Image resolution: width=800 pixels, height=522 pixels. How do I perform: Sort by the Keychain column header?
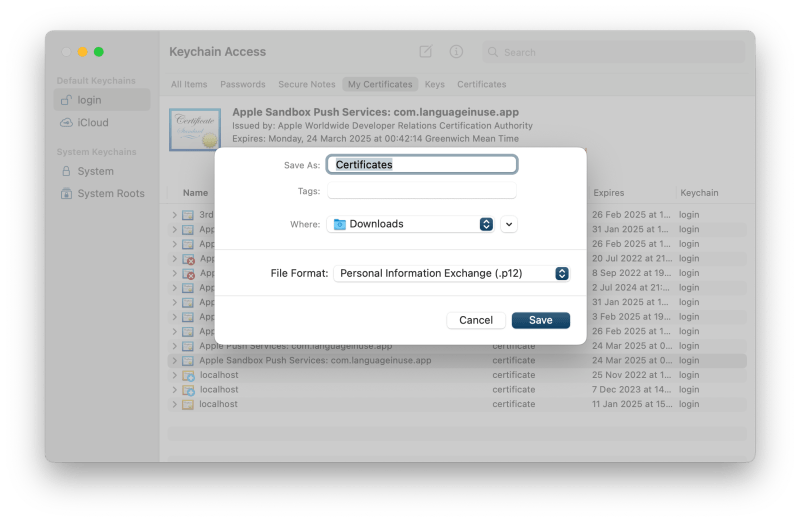pyautogui.click(x=699, y=193)
